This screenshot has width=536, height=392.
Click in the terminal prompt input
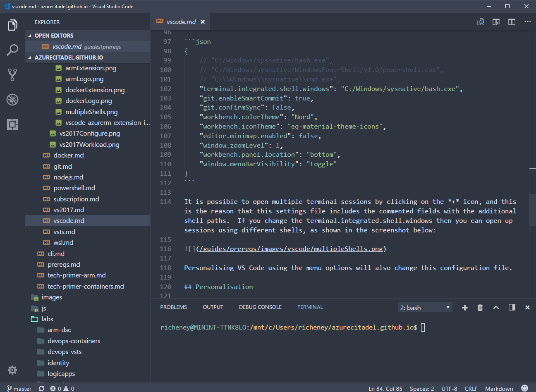pyautogui.click(x=423, y=327)
